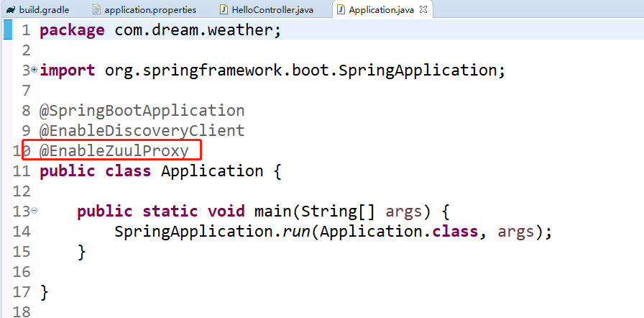Click the SpringApplication.run call on line 14

(x=333, y=232)
